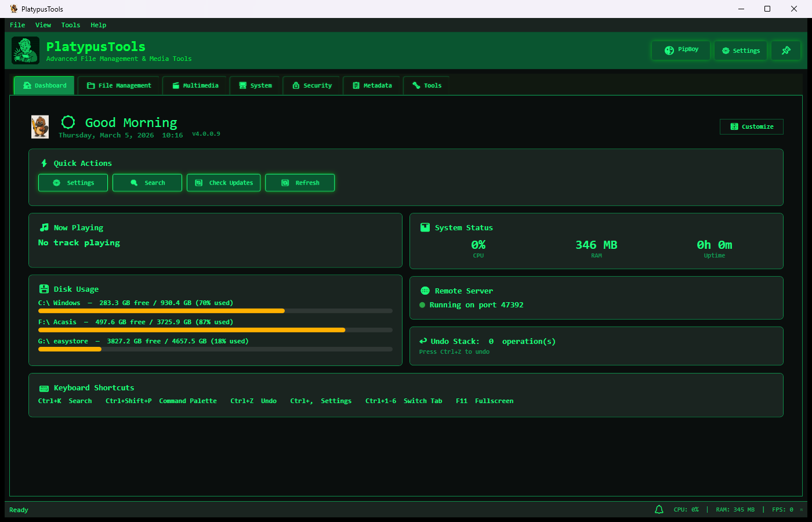812x522 pixels.
Task: Click the Customize button
Action: pyautogui.click(x=752, y=126)
